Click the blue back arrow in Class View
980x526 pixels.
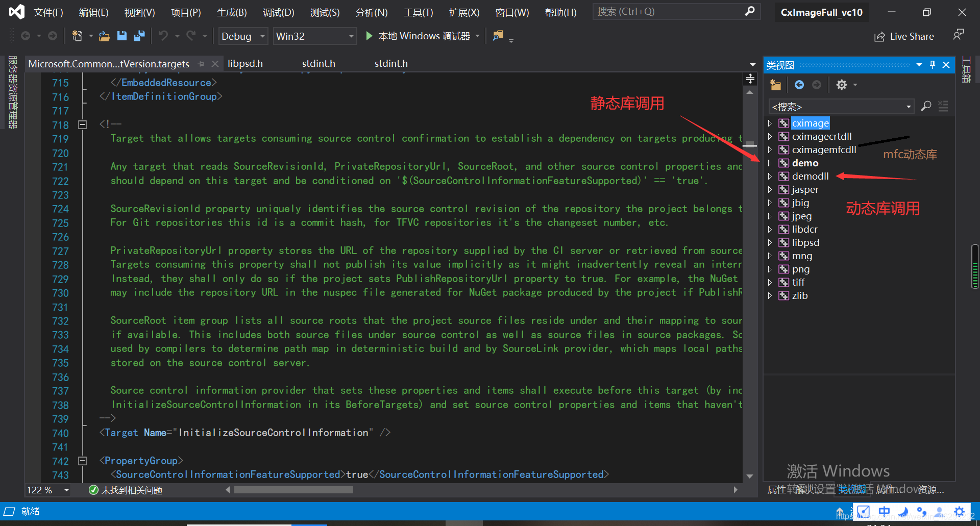[x=799, y=85]
